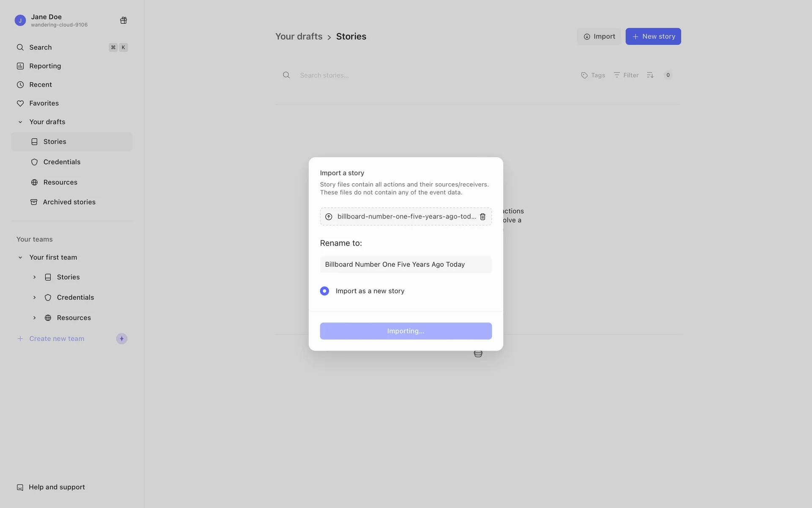Viewport: 812px width, 508px height.
Task: Open the Reporting chart icon in sidebar
Action: [20, 66]
